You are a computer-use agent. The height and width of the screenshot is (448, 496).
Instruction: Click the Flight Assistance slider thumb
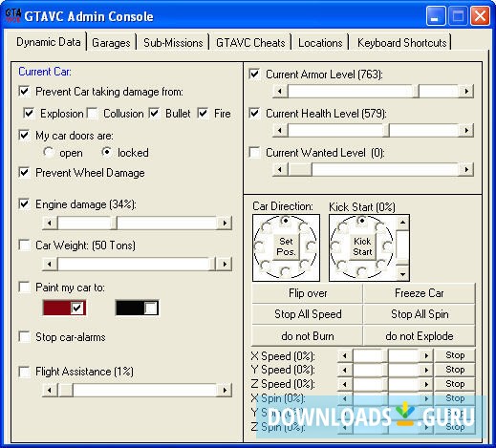click(65, 390)
